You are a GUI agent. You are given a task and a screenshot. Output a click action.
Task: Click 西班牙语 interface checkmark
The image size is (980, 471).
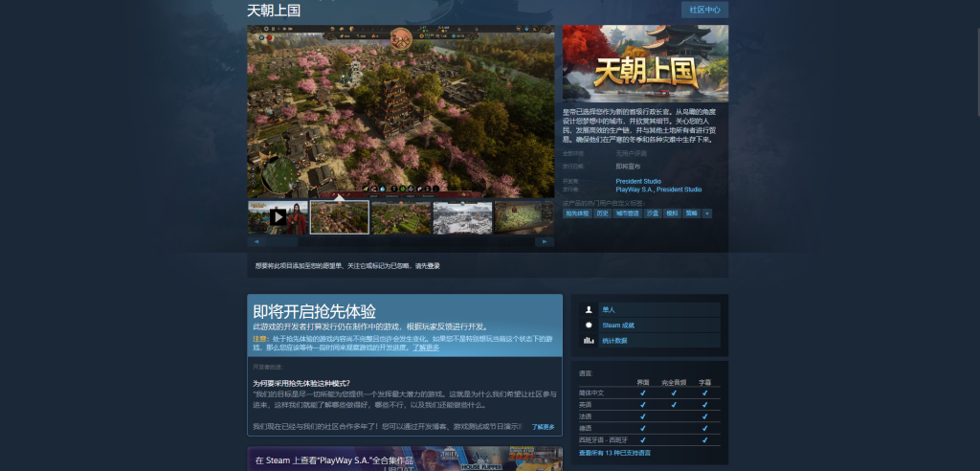click(642, 440)
